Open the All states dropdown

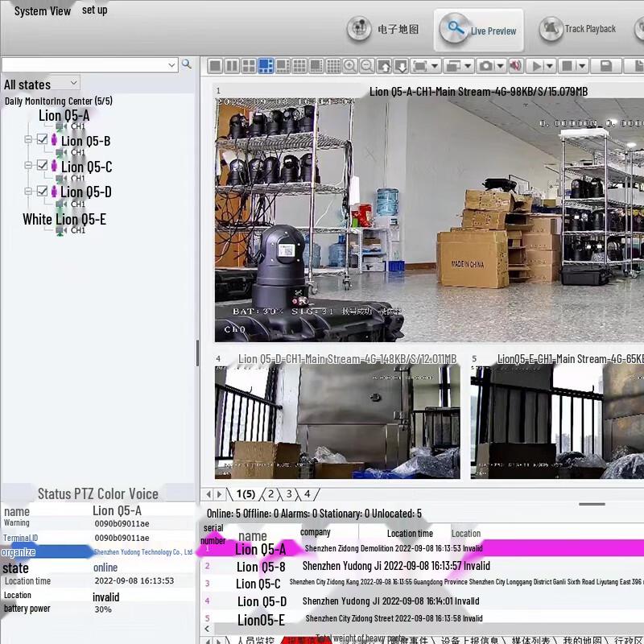(41, 84)
